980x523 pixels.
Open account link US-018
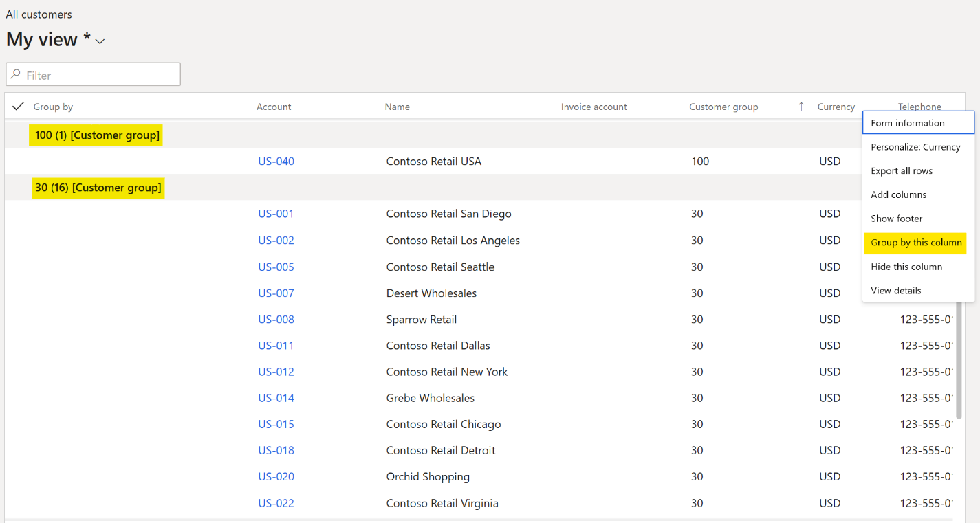point(276,451)
